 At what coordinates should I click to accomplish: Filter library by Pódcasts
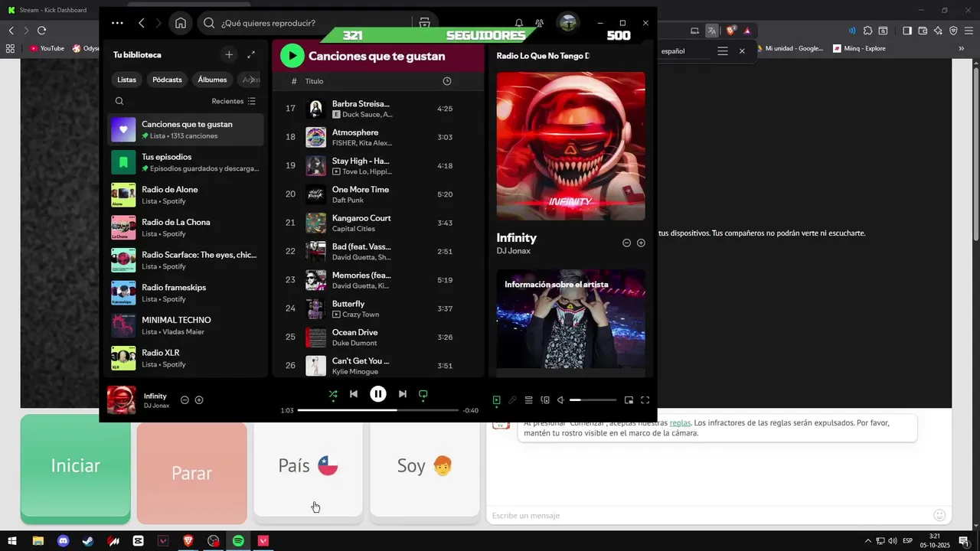[167, 80]
